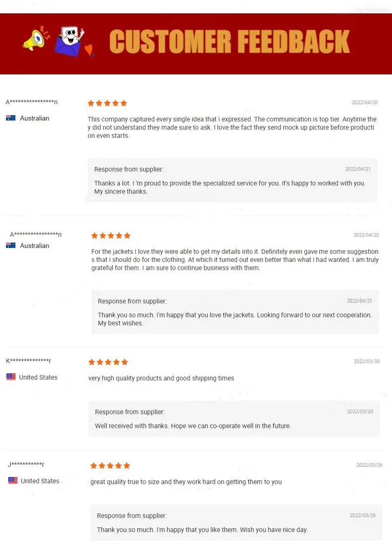Click reviewer name K**************r
The height and width of the screenshot is (550, 392).
(x=28, y=361)
